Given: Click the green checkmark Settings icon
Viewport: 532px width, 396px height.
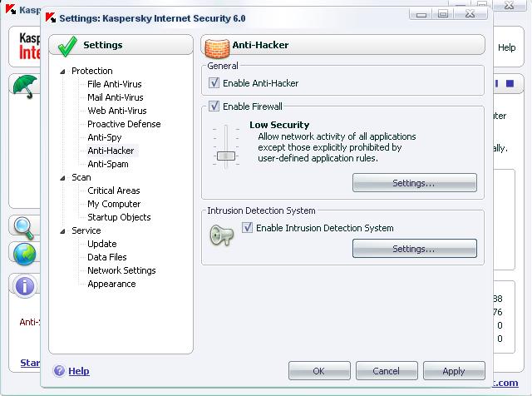Looking at the screenshot, I should 68,45.
